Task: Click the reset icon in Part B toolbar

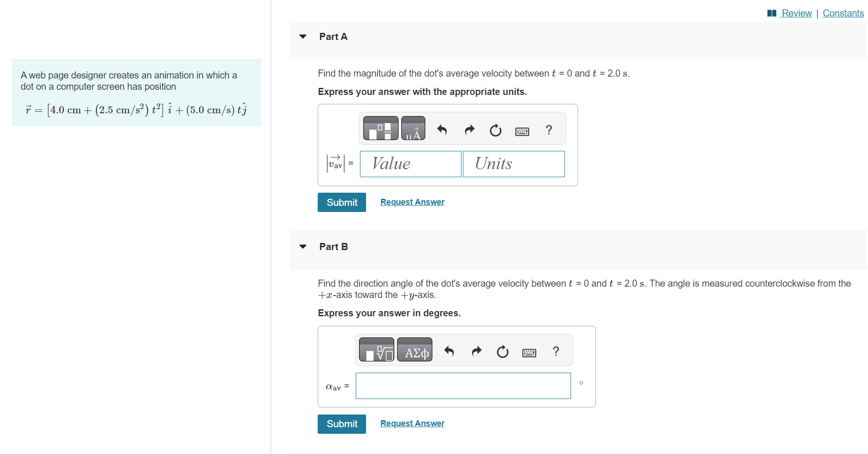Action: click(x=502, y=352)
